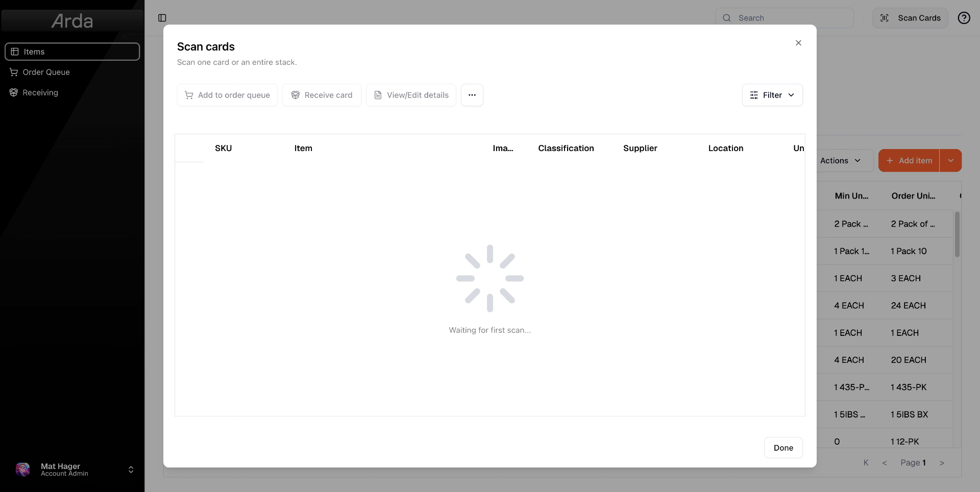Go to the previous page arrow
Screen dimensions: 980x492
(x=885, y=462)
